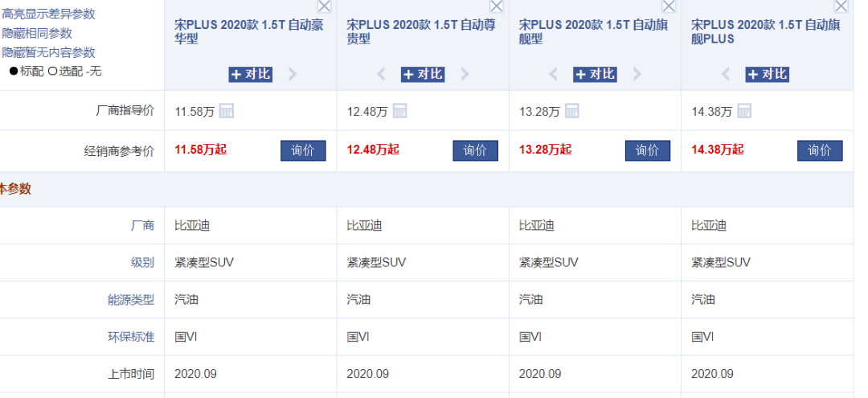
Task: Add 自动旗舰PLUS to comparison with 对比 button
Action: [768, 74]
